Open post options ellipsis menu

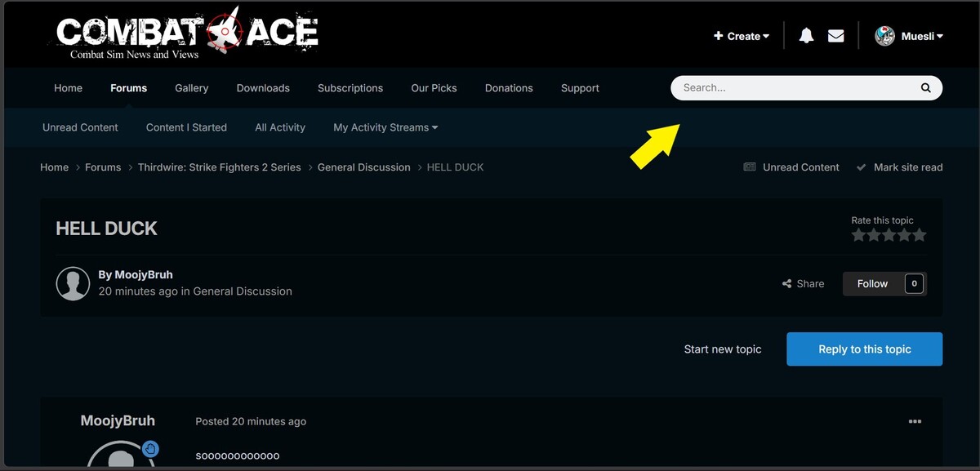915,421
